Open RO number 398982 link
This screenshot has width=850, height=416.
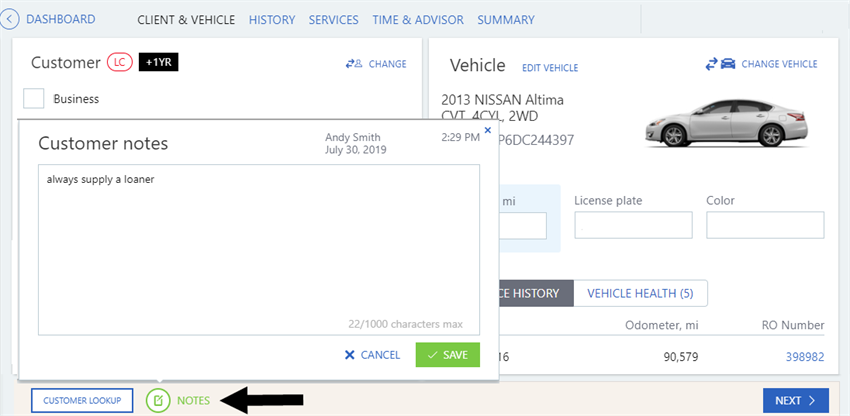point(804,356)
